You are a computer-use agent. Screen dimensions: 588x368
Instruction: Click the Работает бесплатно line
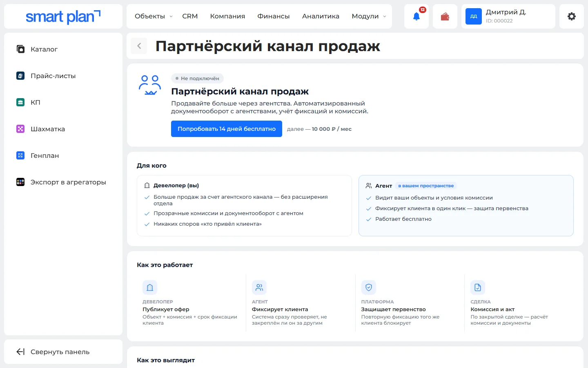click(x=403, y=219)
